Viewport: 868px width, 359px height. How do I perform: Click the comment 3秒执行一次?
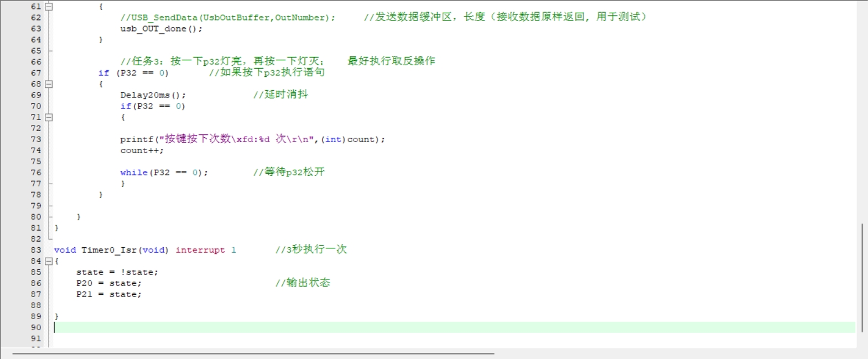pyautogui.click(x=311, y=249)
